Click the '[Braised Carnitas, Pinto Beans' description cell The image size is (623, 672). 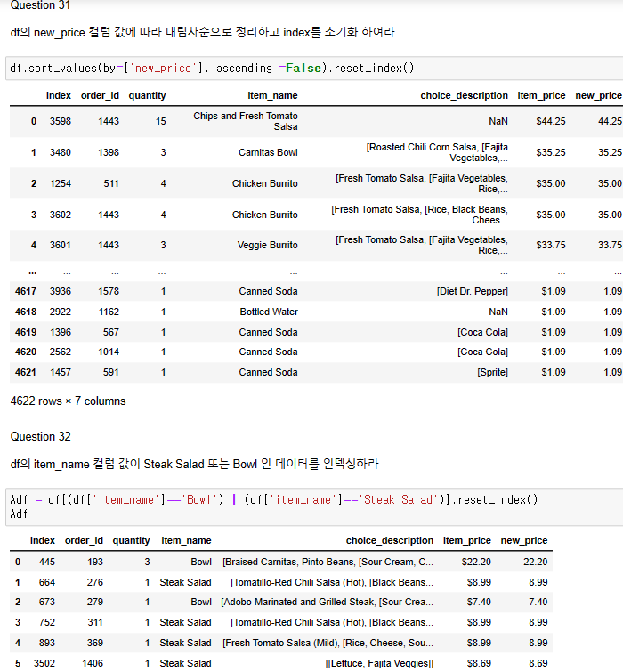click(x=328, y=563)
